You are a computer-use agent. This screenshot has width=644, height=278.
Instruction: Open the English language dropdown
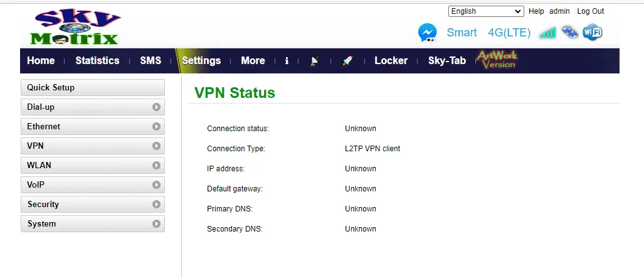coord(486,11)
